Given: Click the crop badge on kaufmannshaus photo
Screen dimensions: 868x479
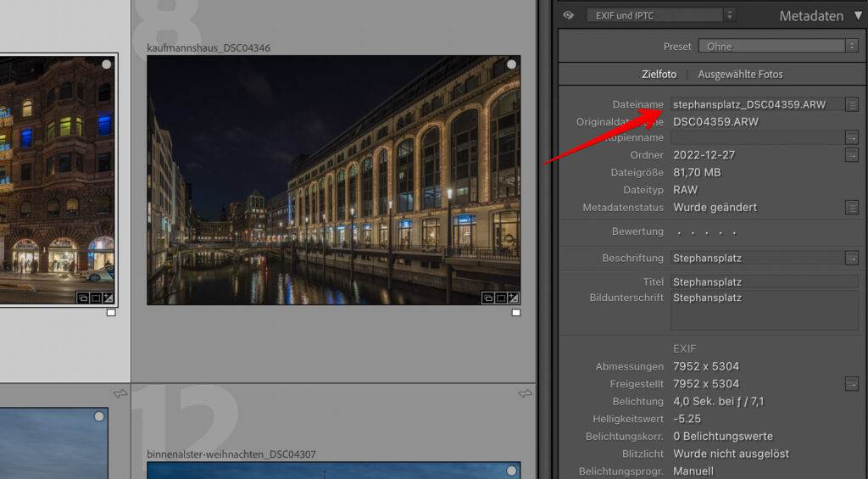Looking at the screenshot, I should point(500,298).
